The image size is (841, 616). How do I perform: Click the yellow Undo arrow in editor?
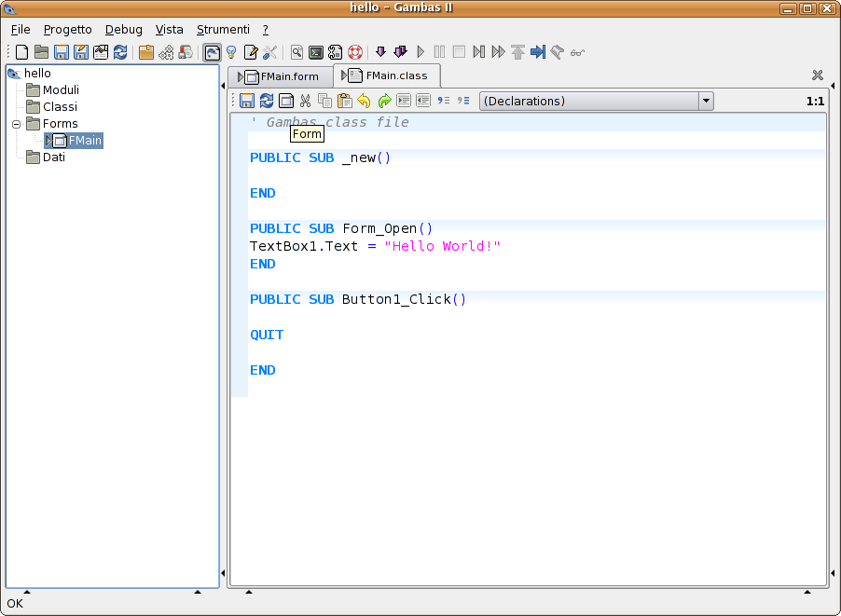point(364,101)
